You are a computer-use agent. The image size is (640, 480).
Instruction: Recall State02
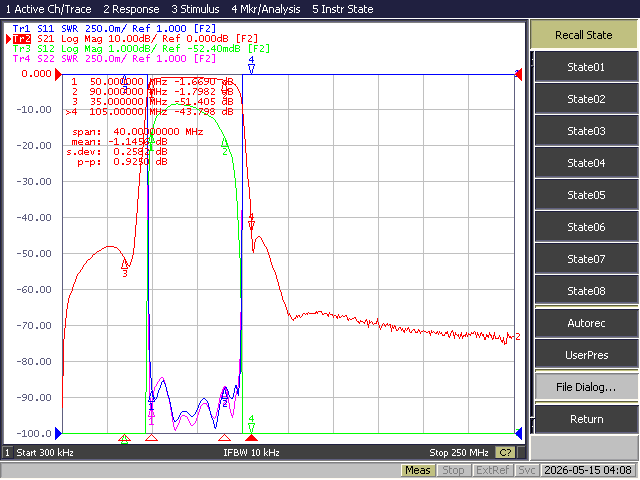click(586, 99)
